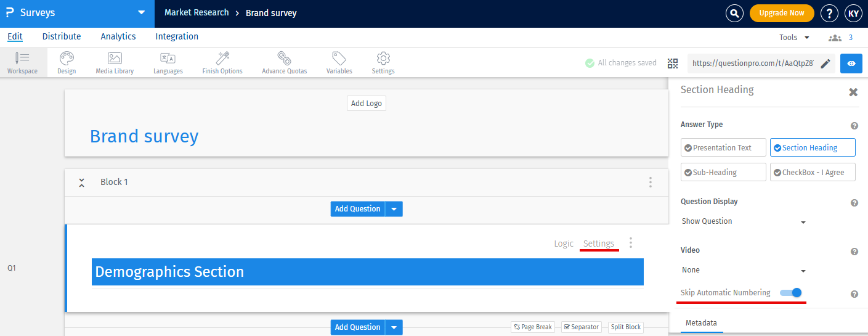Select Section Heading answer type
This screenshot has height=336, width=868.
tap(813, 147)
